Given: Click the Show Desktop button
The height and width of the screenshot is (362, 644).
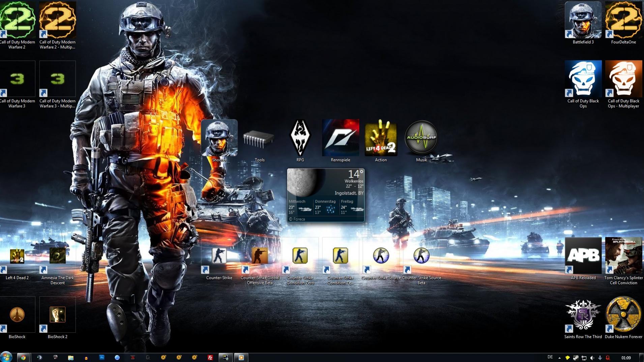Looking at the screenshot, I should coord(642,358).
